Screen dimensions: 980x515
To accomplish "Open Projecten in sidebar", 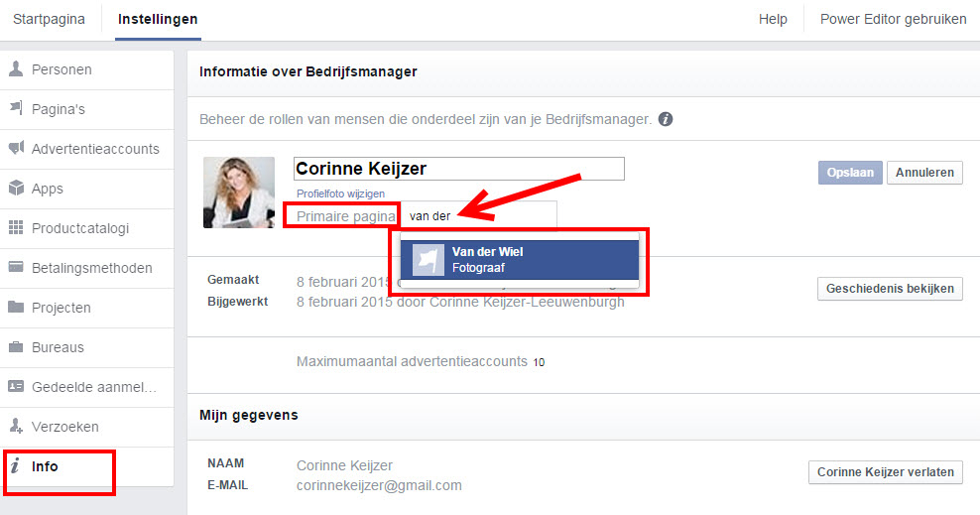I will tap(87, 308).
